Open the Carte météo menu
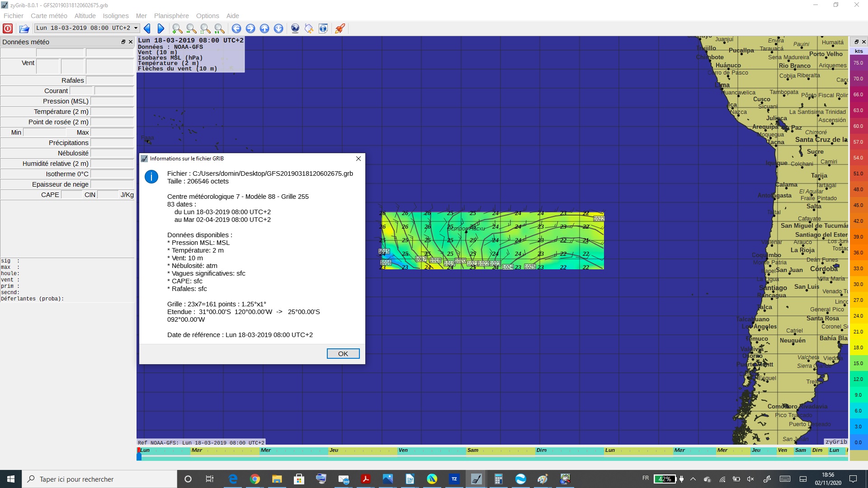 coord(49,16)
